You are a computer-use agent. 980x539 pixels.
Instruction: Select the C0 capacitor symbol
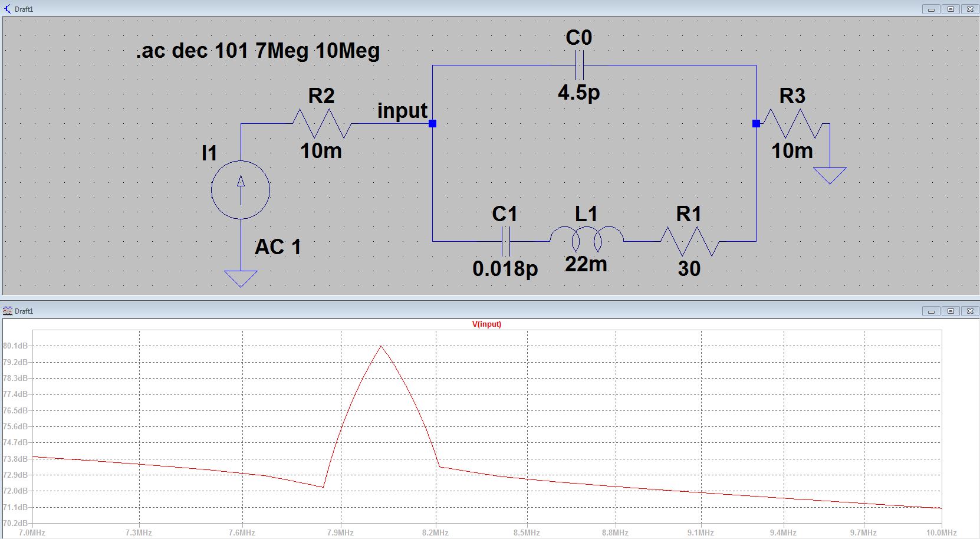(579, 65)
